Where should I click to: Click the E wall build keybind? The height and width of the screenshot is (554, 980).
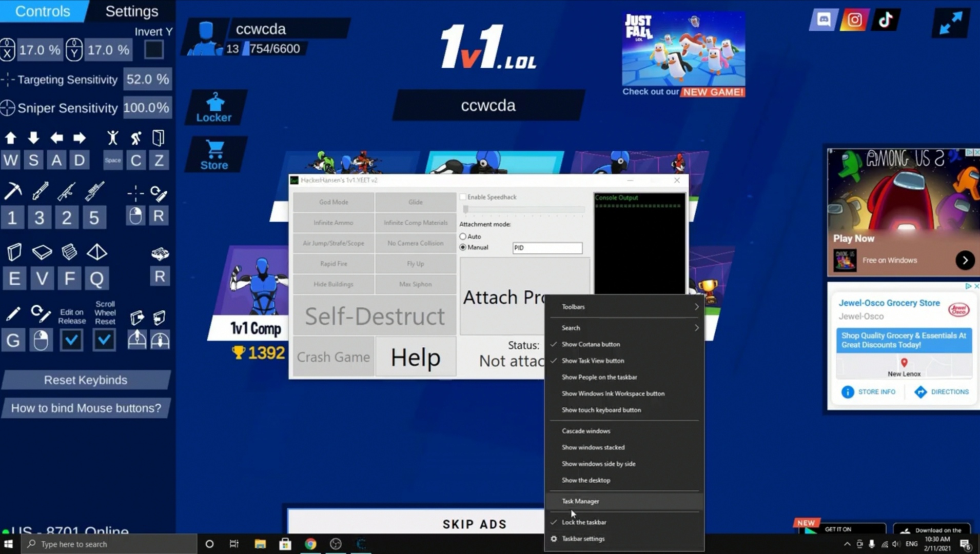click(14, 279)
